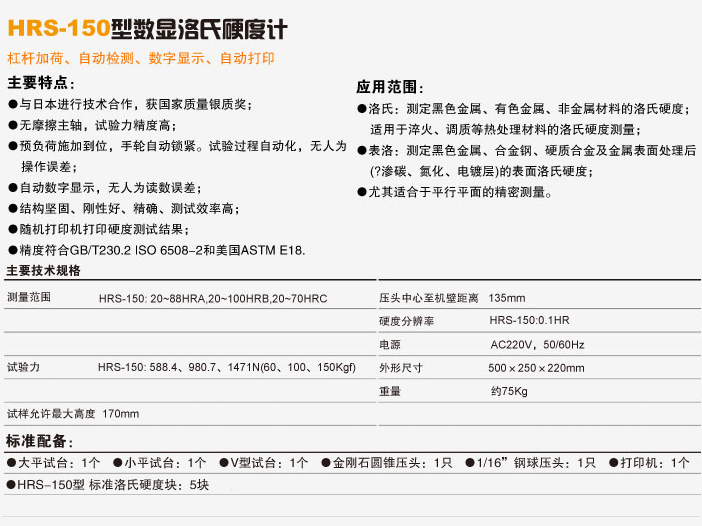Click the 打印机：1个 accessory item
Viewport: 702px width, 526px height.
[x=654, y=463]
